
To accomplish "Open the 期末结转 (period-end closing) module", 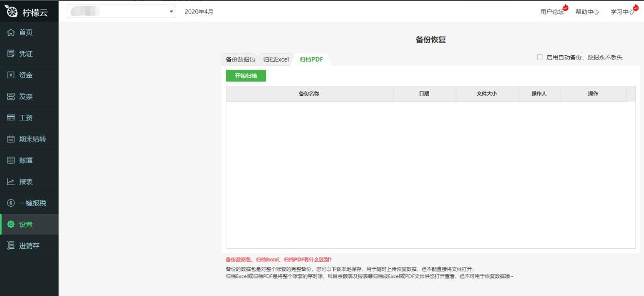I will coord(28,138).
